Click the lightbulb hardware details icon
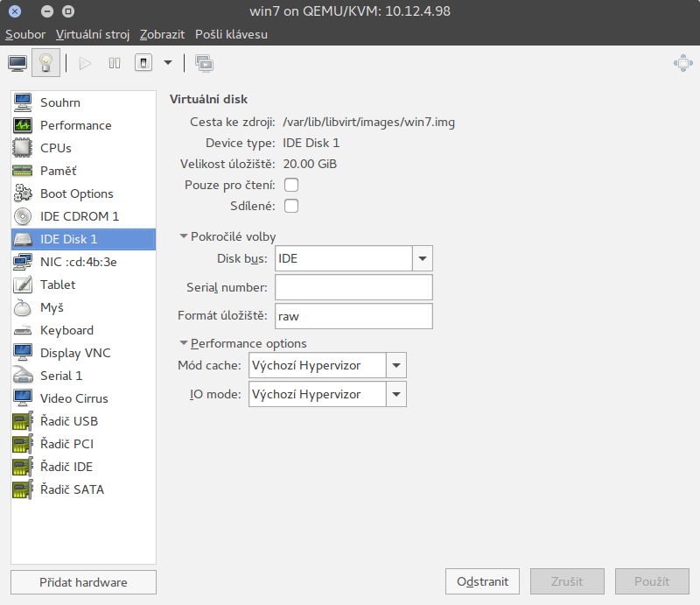This screenshot has height=605, width=700. (45, 63)
